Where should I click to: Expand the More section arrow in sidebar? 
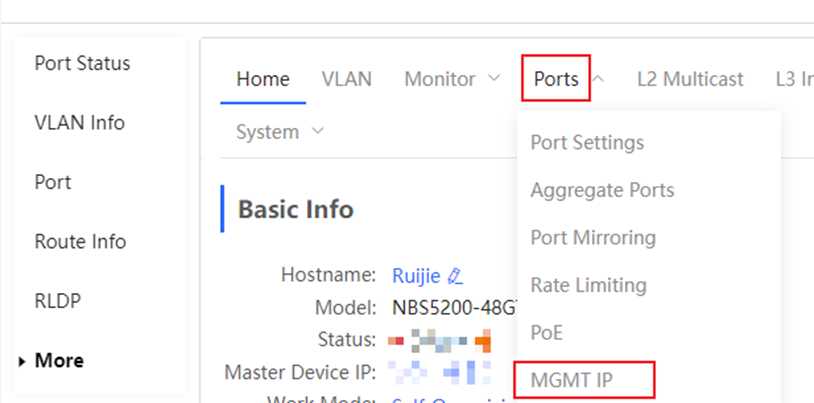click(x=22, y=361)
